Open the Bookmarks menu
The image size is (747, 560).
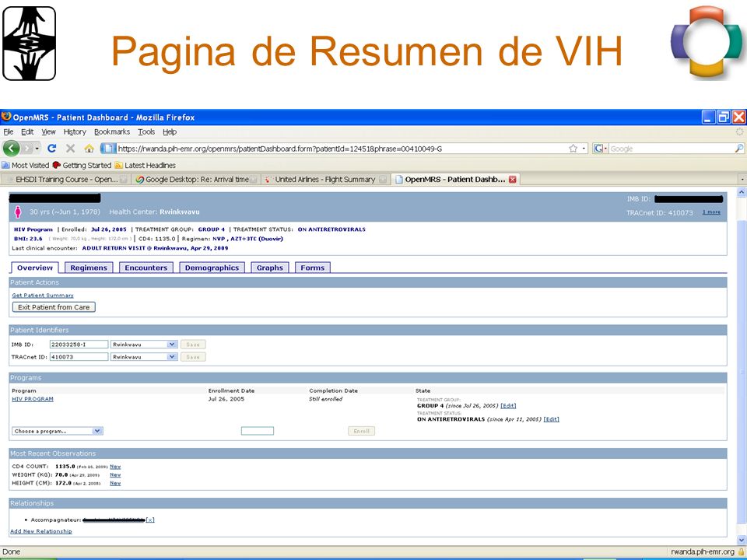pyautogui.click(x=112, y=132)
